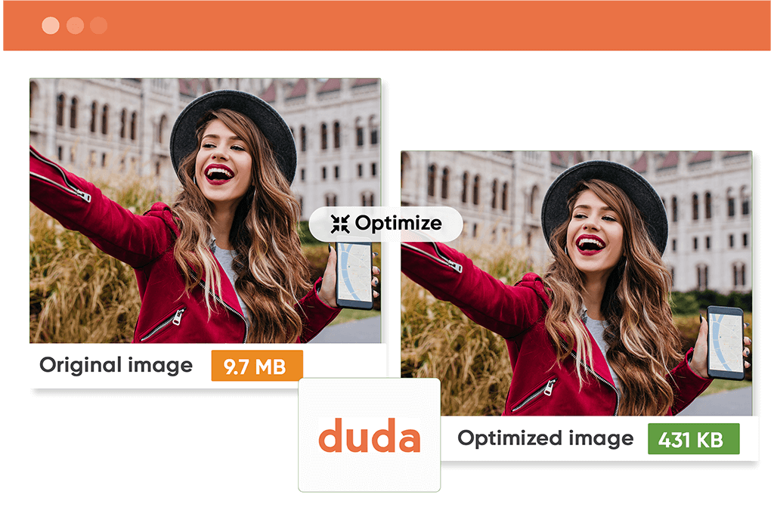Click the lightest window dot in title bar
Viewport: 774px width, 532px height.
click(x=51, y=25)
